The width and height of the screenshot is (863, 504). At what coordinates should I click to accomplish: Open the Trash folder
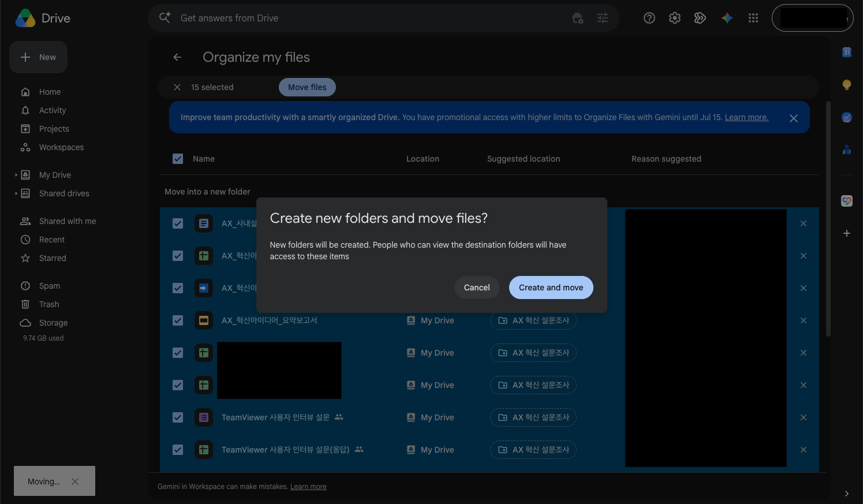coord(49,304)
